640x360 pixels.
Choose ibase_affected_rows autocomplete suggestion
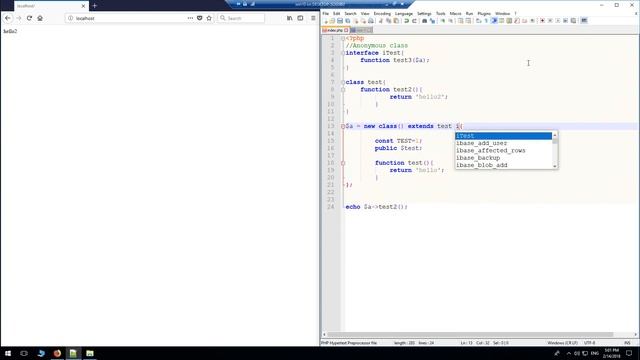504,151
